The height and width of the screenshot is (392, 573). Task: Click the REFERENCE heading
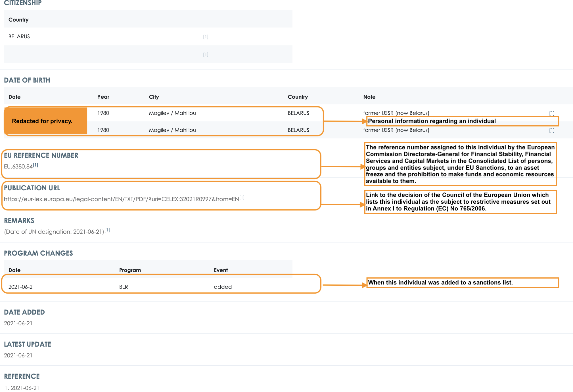click(22, 376)
